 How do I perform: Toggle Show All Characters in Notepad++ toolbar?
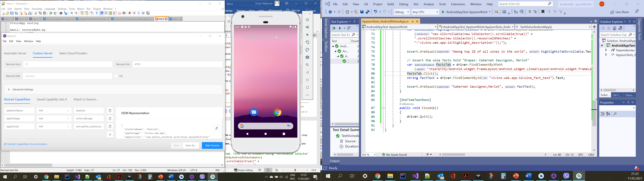pos(96,13)
